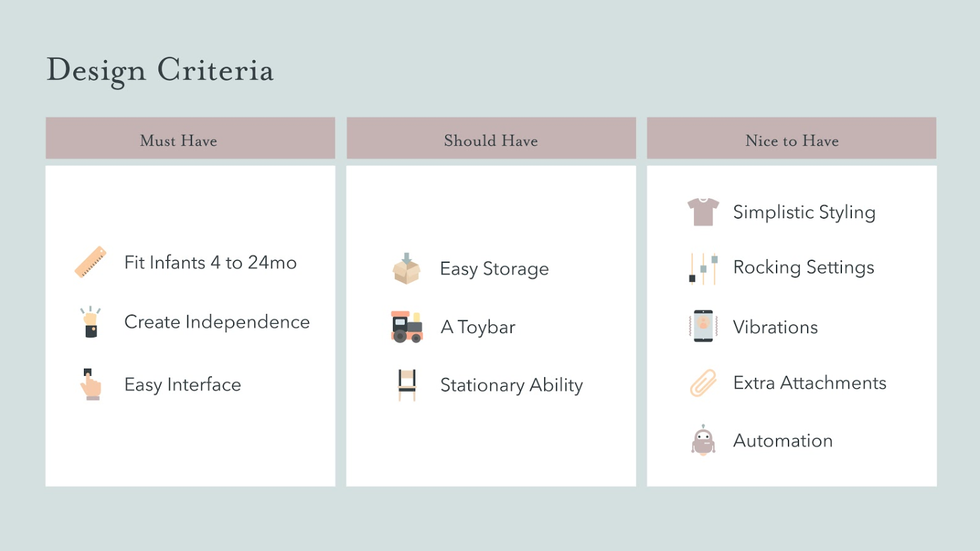Click the t-shirt Simplistic Styling icon
Image resolution: width=980 pixels, height=551 pixels.
pyautogui.click(x=703, y=212)
